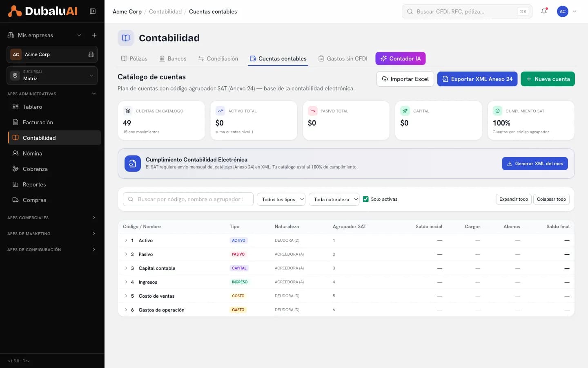
Task: Open Cobranza in the sidebar
Action: [x=54, y=169]
